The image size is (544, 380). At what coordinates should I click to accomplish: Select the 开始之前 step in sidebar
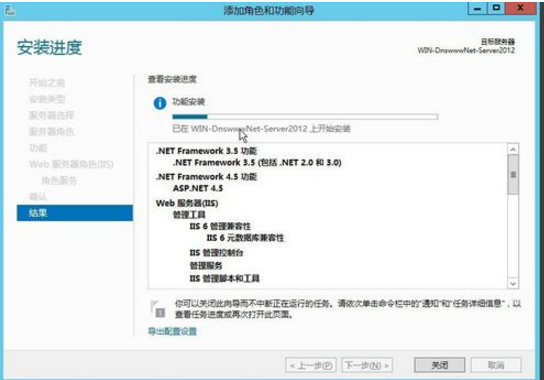pos(47,83)
